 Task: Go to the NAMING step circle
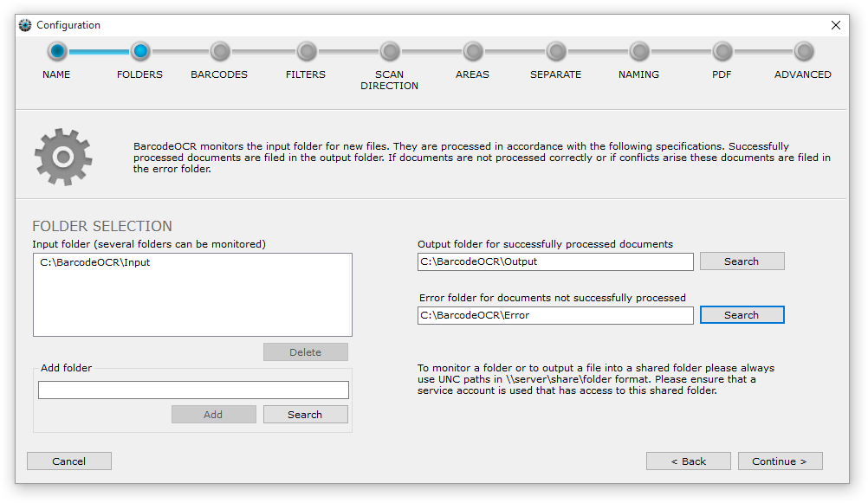point(639,51)
